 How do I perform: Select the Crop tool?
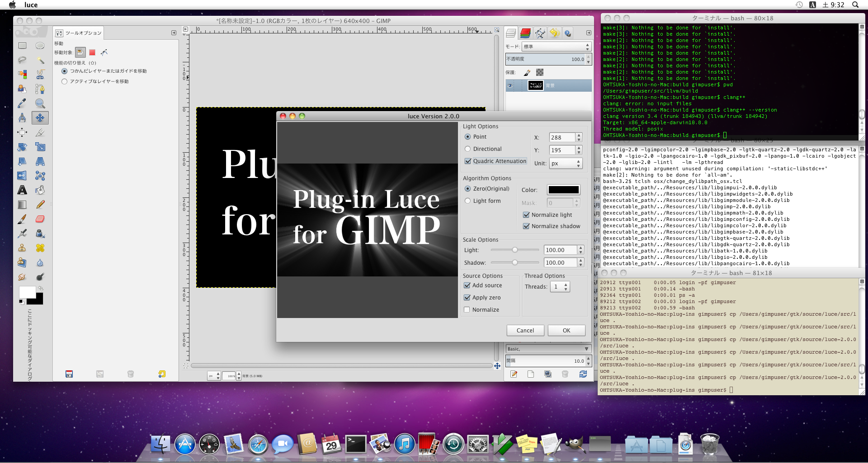coord(40,132)
